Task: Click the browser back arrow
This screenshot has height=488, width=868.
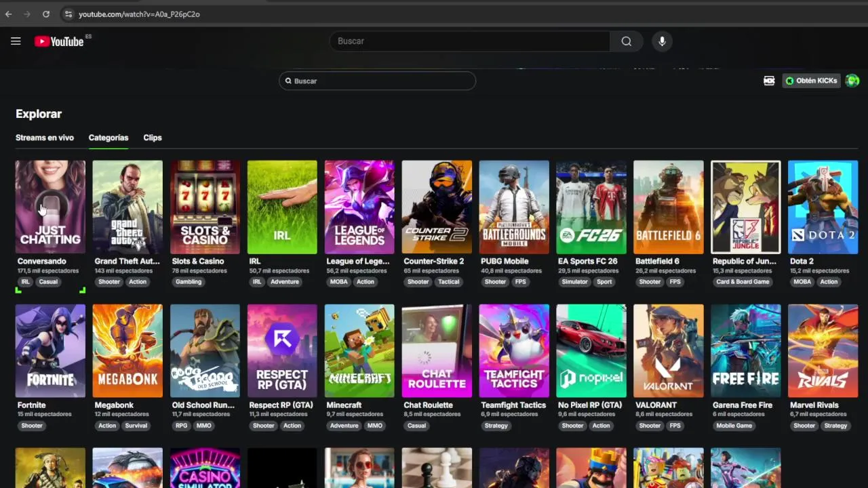Action: [x=9, y=14]
